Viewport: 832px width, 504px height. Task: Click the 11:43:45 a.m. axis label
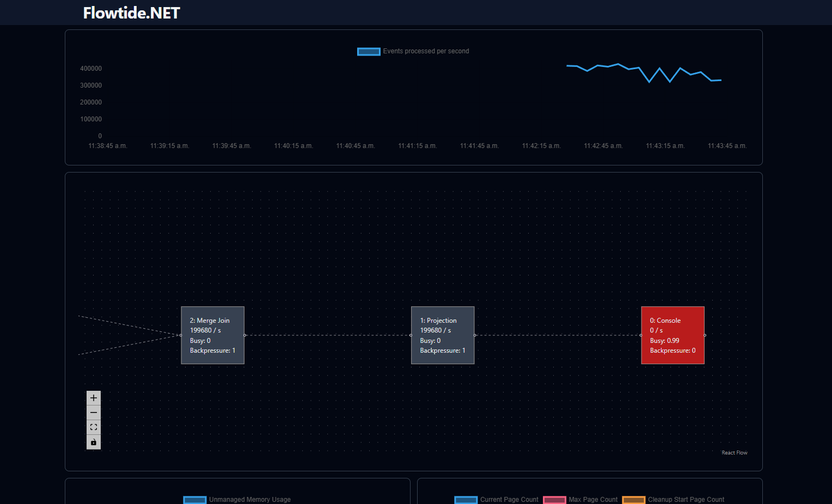727,146
